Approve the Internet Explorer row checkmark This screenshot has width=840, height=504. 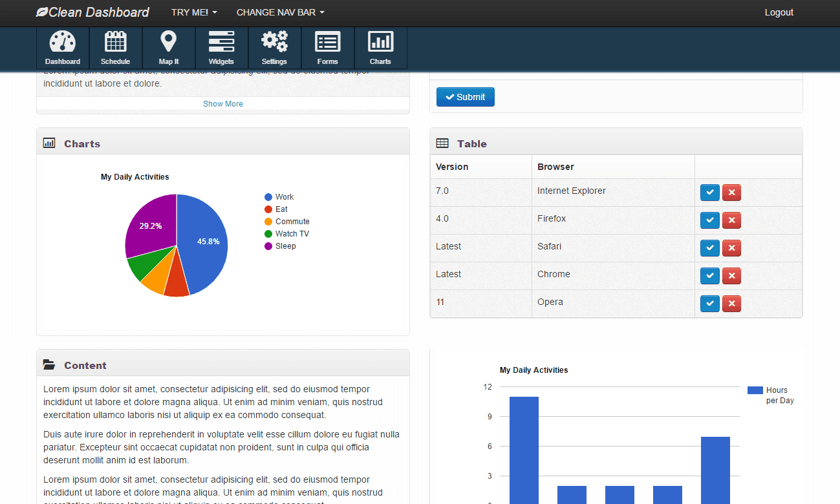[x=709, y=193]
